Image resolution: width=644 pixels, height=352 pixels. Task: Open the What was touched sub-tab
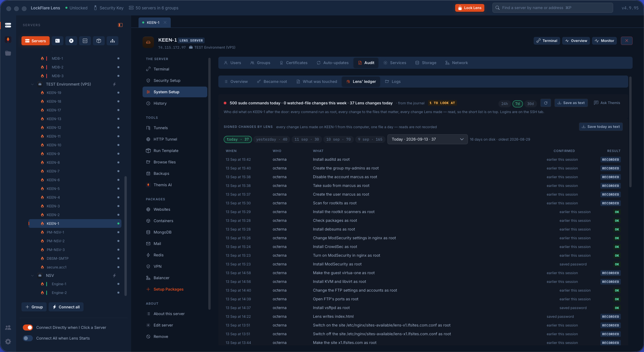pos(317,82)
